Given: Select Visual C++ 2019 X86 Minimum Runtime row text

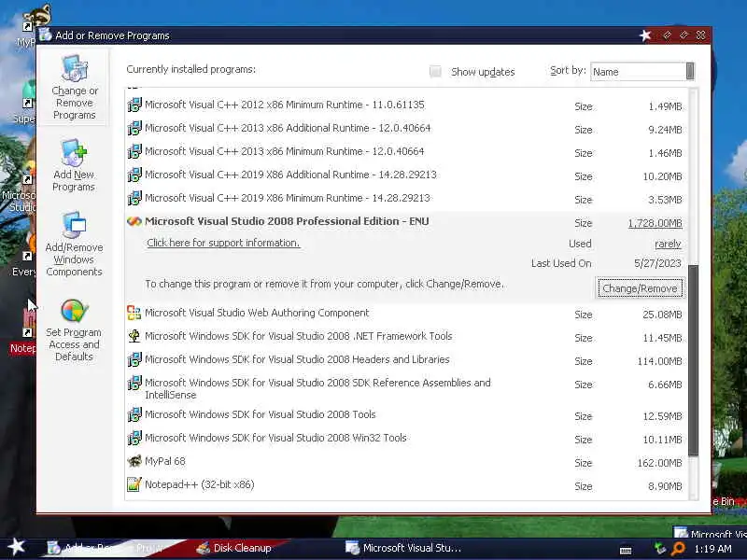Looking at the screenshot, I should click(x=288, y=198).
